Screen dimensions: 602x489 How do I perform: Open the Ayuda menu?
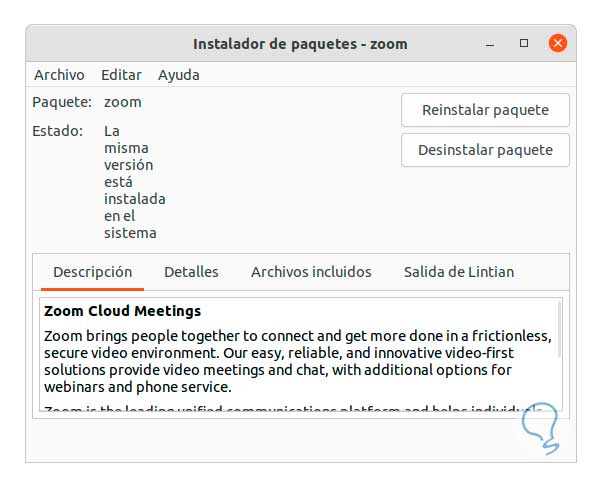coord(178,75)
